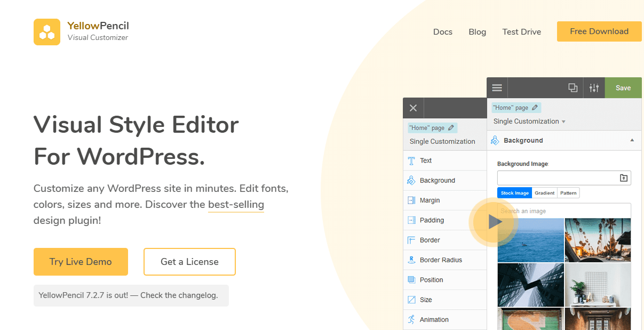The height and width of the screenshot is (330, 644).
Task: Click the responsive devices icon beside Save
Action: pos(573,88)
